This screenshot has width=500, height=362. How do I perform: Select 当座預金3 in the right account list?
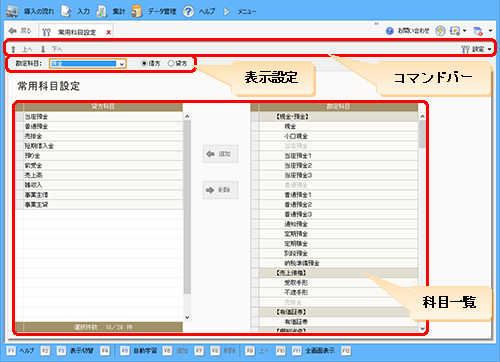pyautogui.click(x=338, y=175)
